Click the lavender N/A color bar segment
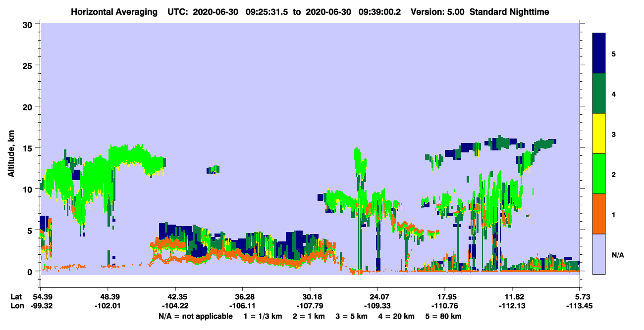 tap(599, 253)
